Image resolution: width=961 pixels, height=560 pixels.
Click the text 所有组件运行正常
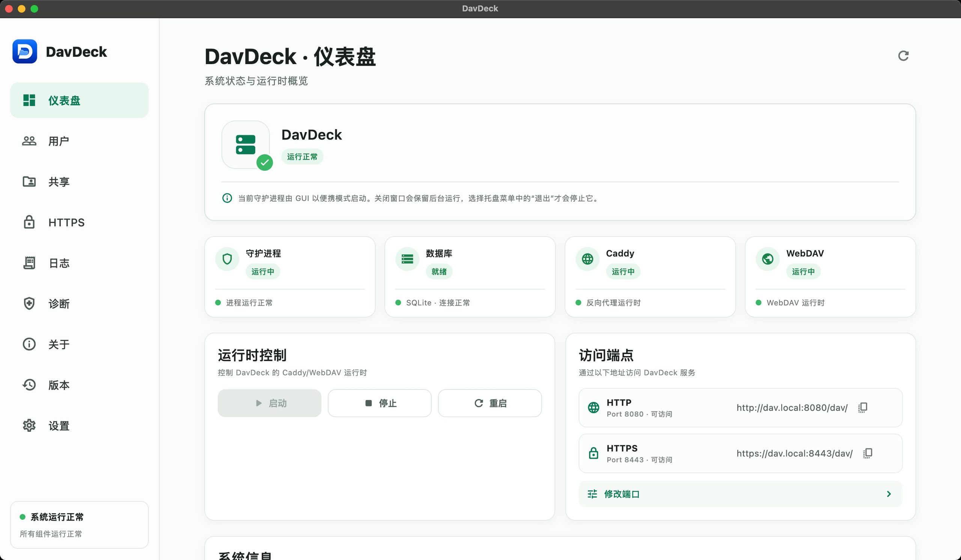[51, 534]
